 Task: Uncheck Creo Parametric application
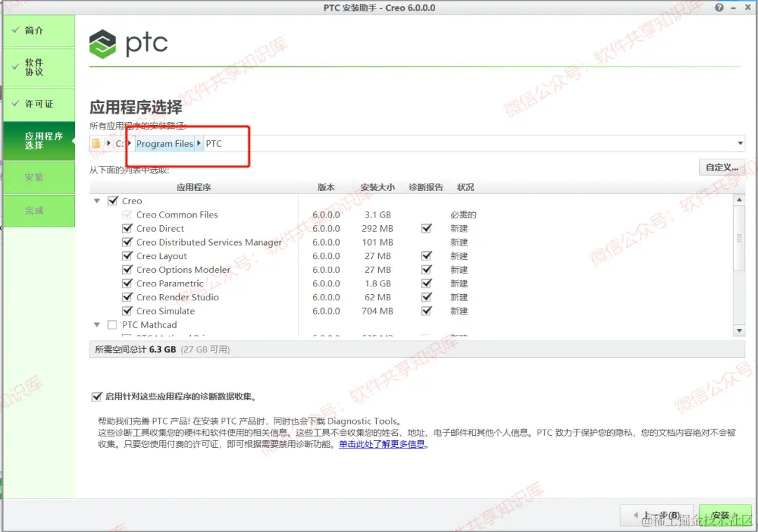127,283
